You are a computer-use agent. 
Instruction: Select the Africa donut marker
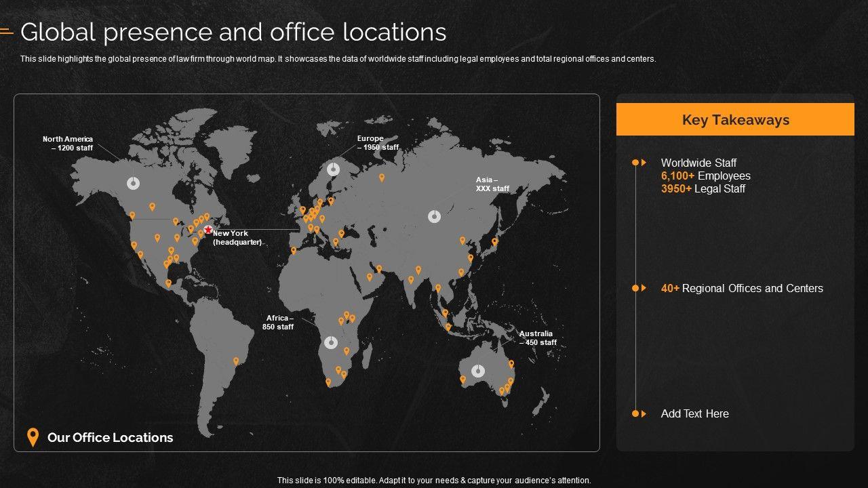point(331,342)
